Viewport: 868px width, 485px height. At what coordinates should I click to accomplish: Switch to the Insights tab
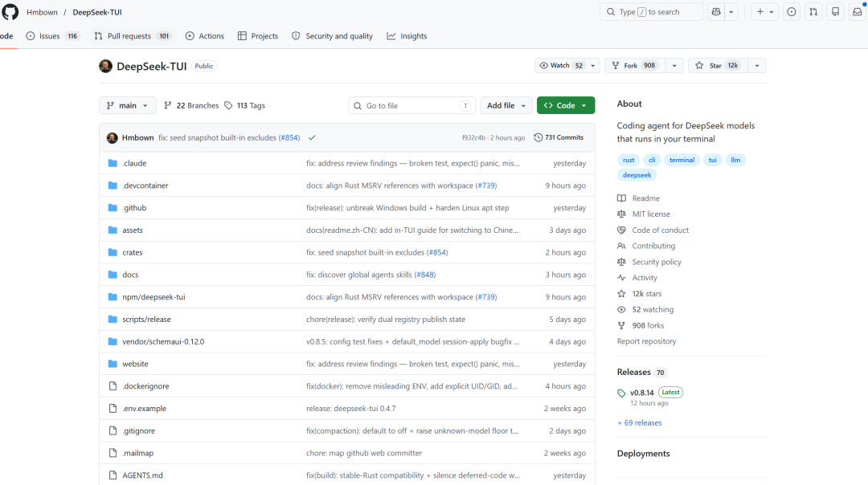coord(407,36)
